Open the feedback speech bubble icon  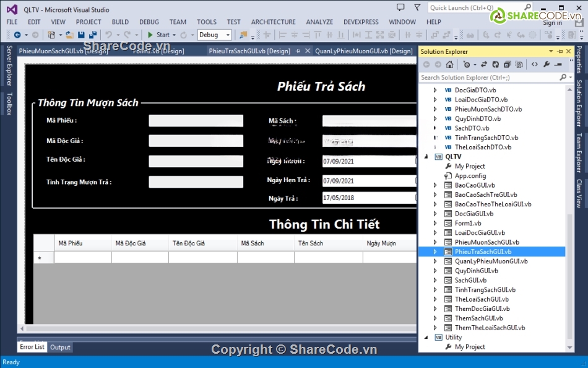pyautogui.click(x=400, y=7)
